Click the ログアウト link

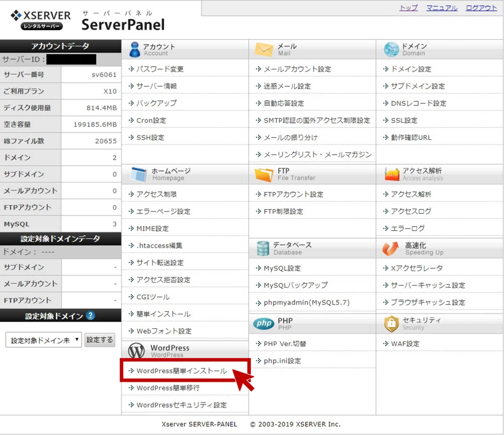481,8
